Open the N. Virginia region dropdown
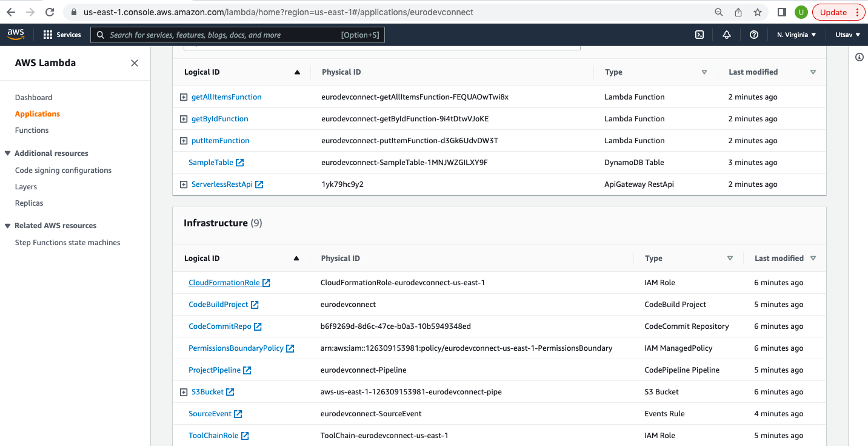 click(x=796, y=35)
